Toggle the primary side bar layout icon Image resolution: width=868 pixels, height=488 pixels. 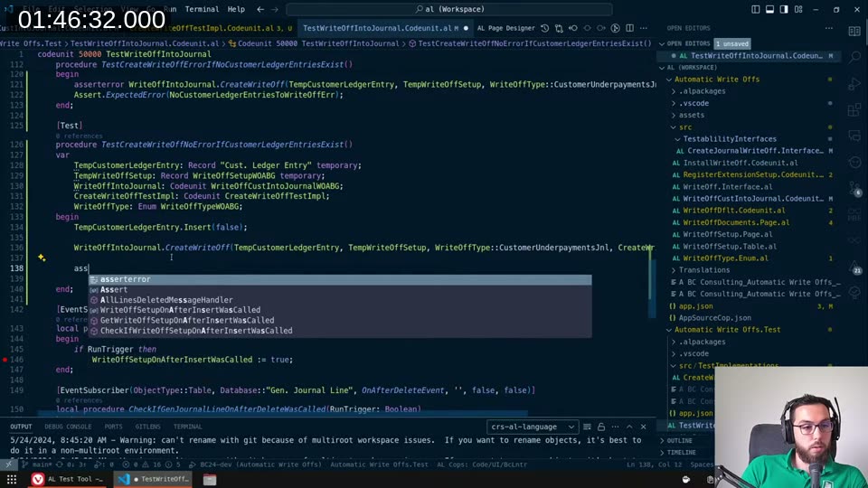pyautogui.click(x=756, y=9)
